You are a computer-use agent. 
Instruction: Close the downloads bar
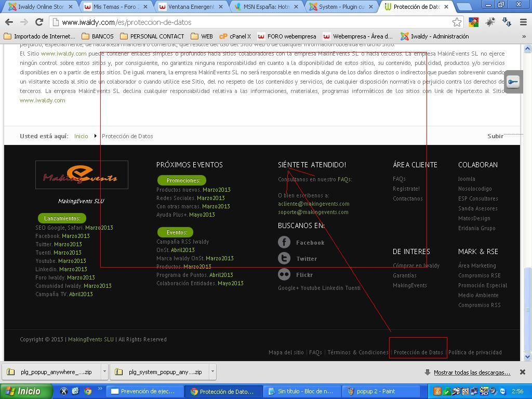[x=523, y=372]
